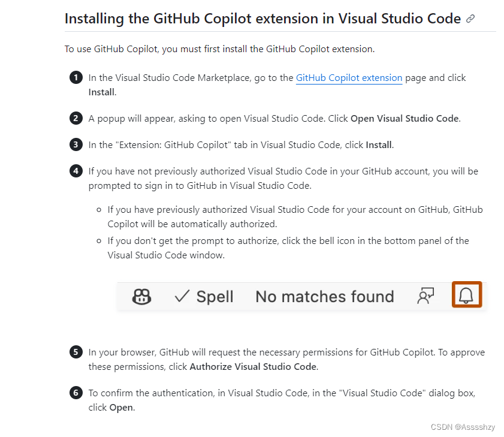The width and height of the screenshot is (504, 437).
Task: Click the person-with-chat icon near the bell
Action: (426, 295)
